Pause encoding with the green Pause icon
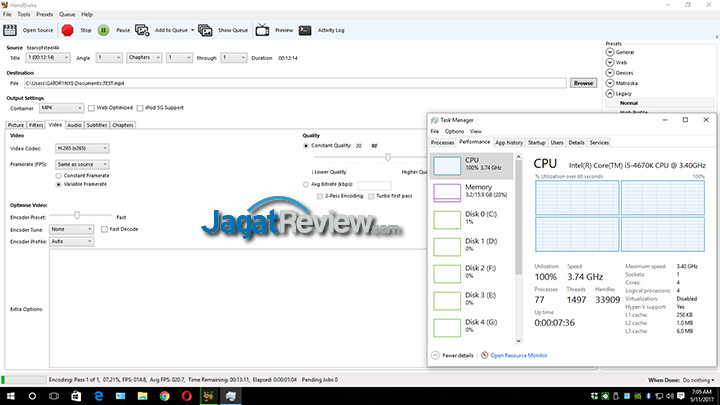This screenshot has width=720, height=405. [103, 30]
